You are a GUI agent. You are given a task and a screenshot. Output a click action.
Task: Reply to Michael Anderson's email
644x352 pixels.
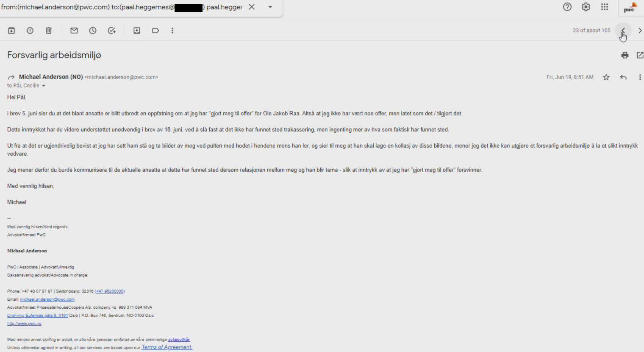[x=623, y=77]
